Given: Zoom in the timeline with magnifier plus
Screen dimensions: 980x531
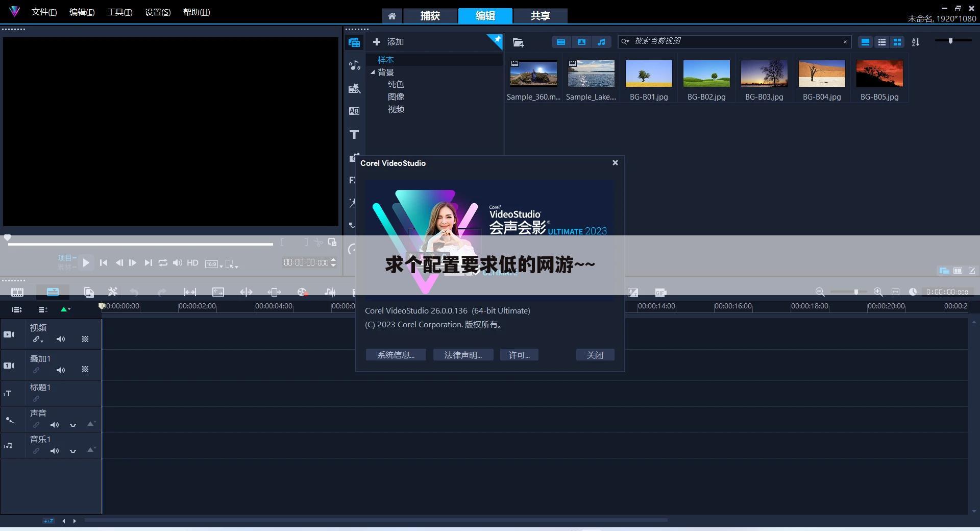Looking at the screenshot, I should click(x=878, y=292).
